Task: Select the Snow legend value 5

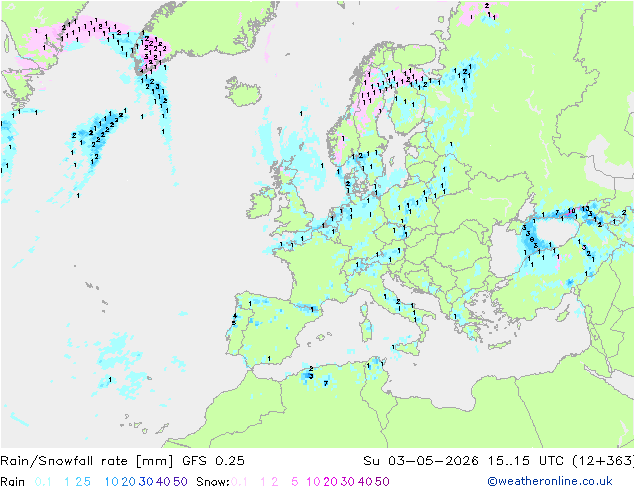Action: (295, 482)
